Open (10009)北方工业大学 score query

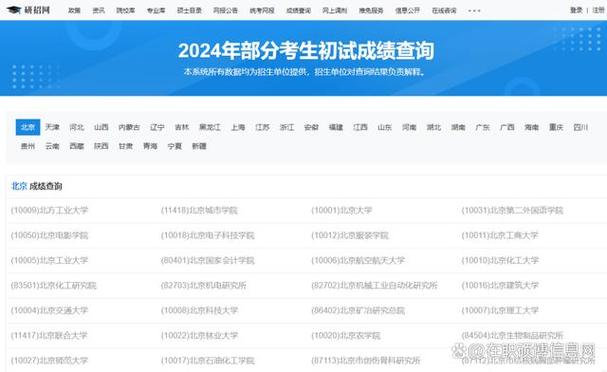[50, 210]
